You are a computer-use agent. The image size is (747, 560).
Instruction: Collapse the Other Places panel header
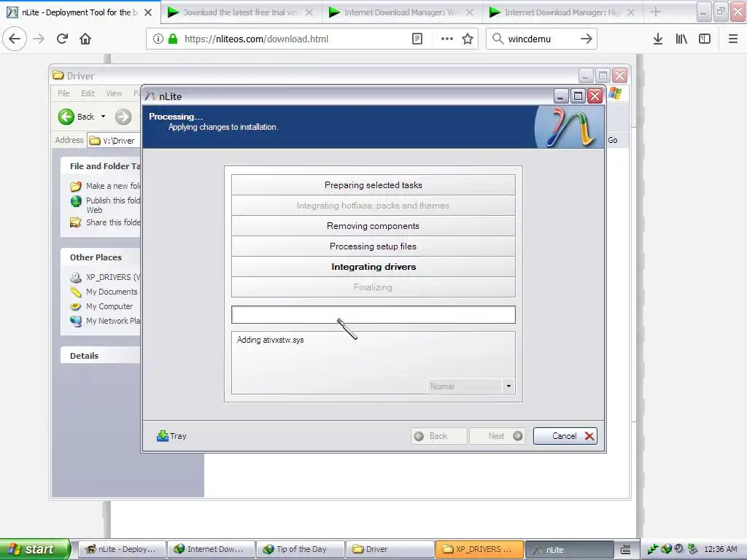click(101, 257)
